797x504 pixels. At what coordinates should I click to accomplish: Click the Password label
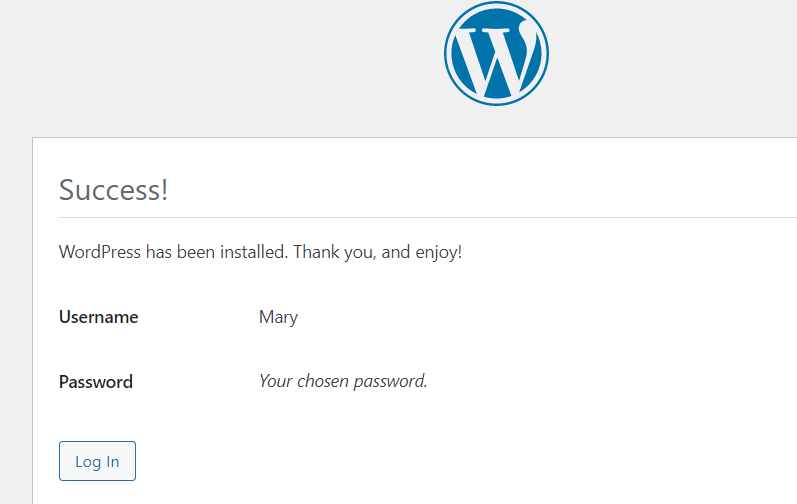[96, 381]
